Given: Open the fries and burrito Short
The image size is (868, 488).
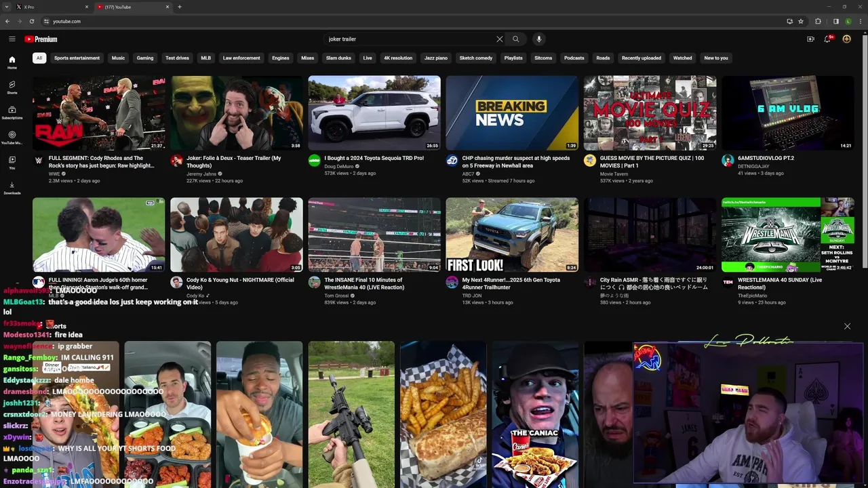Looking at the screenshot, I should [443, 413].
